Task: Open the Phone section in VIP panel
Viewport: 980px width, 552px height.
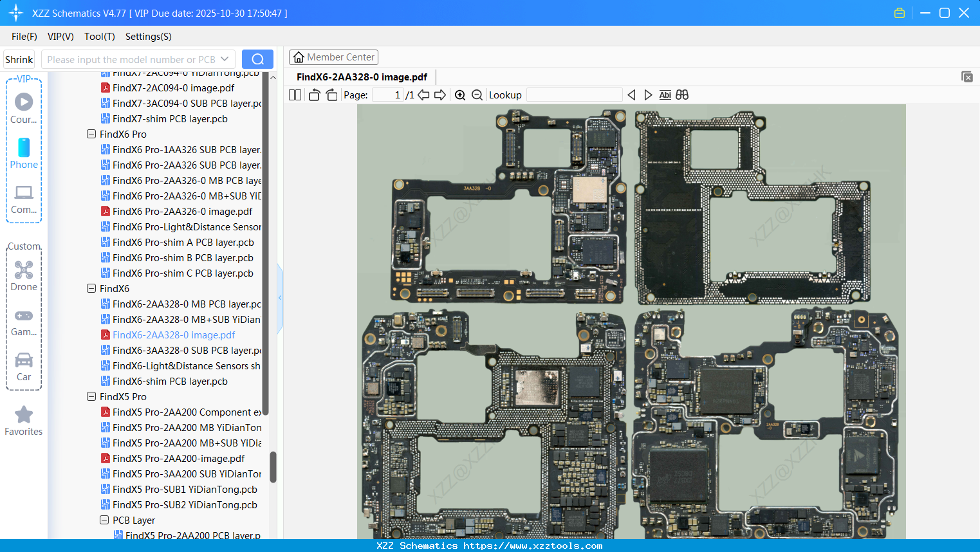Action: 23,149
